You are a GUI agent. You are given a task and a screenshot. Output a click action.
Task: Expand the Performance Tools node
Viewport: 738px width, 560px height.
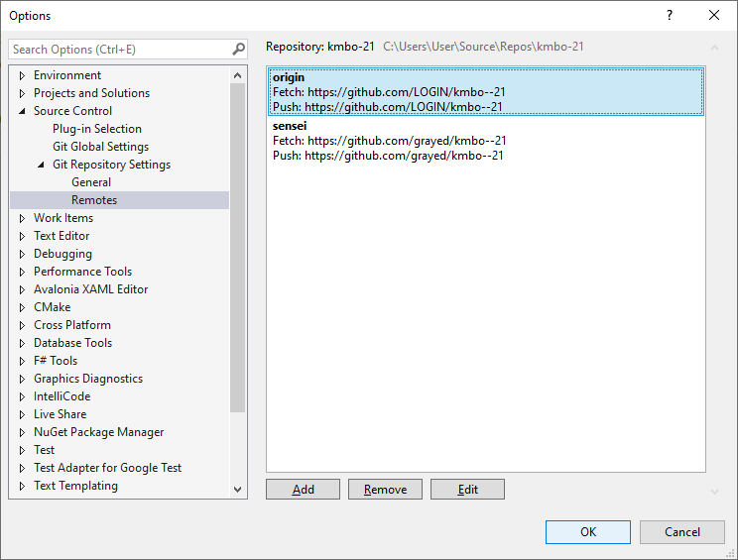click(22, 272)
